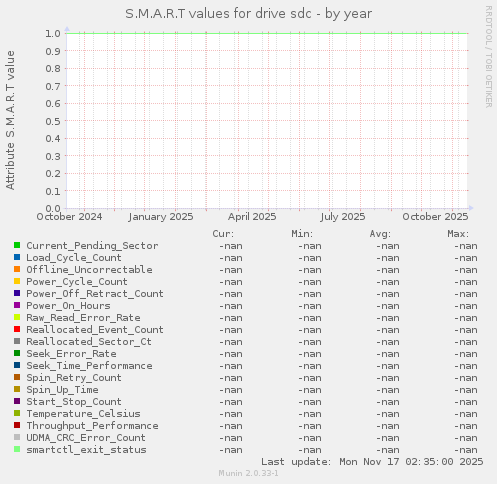Select the Reallocated_Sector_Ct legend label
This screenshot has width=497, height=484.
[x=89, y=342]
